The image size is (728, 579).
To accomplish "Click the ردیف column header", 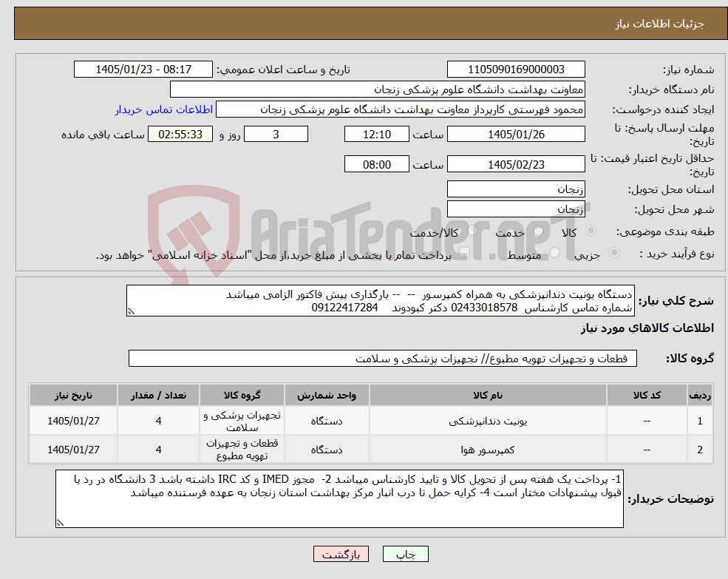I will (x=700, y=395).
